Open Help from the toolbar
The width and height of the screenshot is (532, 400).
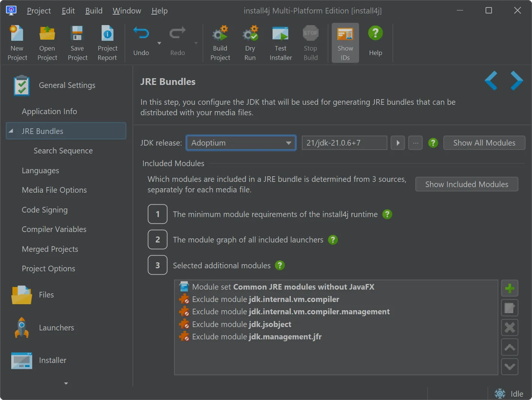(x=376, y=41)
